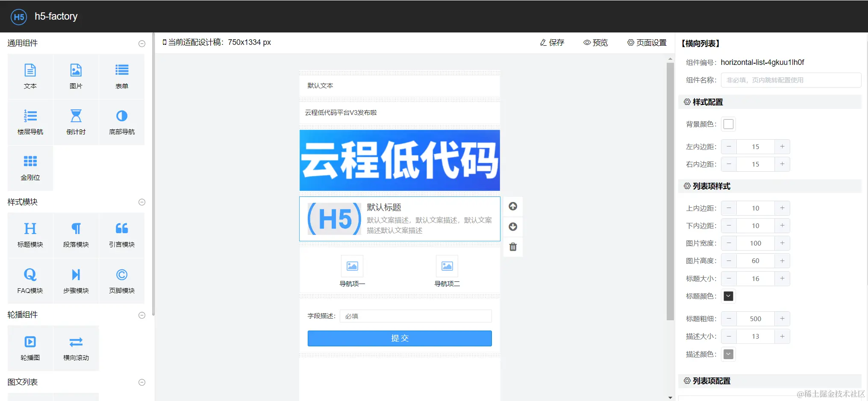Open the 标题颜色 title color picker
Viewport: 868px width, 401px height.
[x=728, y=296]
